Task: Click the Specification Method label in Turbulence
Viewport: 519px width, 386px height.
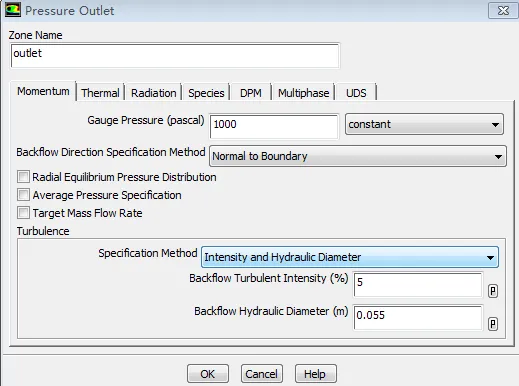Action: [148, 253]
